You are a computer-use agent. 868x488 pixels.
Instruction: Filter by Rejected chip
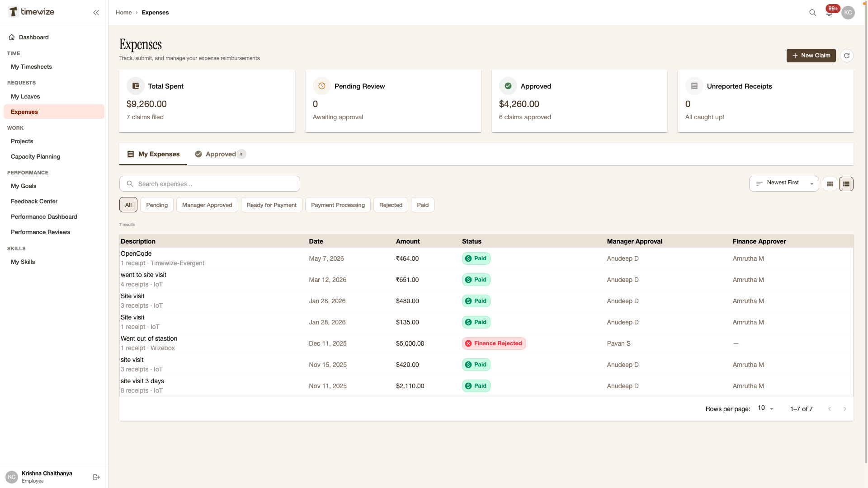point(391,205)
